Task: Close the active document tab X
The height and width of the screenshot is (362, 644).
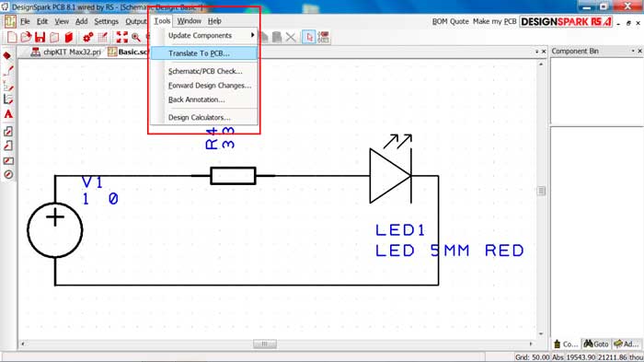Action: 544,52
